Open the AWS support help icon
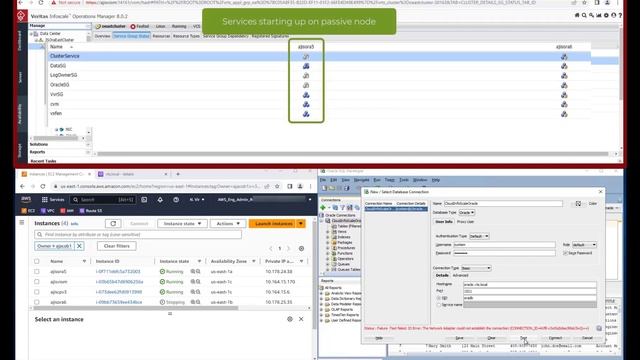The width and height of the screenshot is (640, 360). click(176, 200)
